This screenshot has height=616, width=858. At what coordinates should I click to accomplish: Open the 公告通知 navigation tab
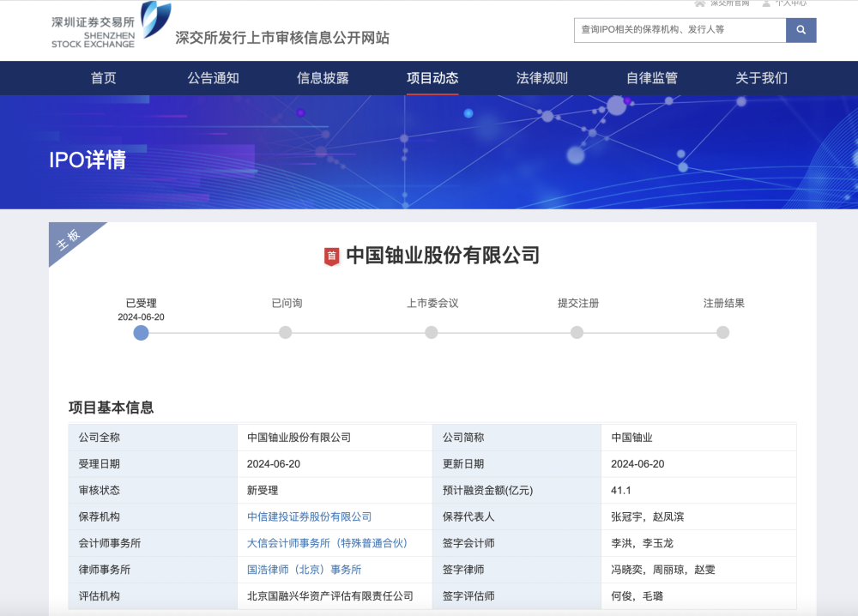[x=214, y=78]
